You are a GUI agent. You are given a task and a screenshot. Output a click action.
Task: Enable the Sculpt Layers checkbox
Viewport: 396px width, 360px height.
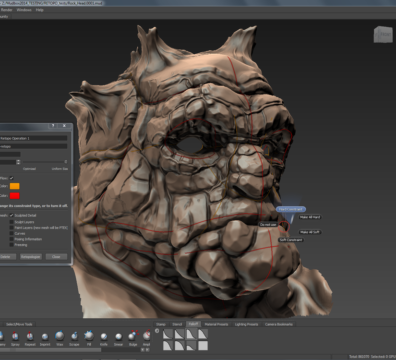click(x=12, y=222)
